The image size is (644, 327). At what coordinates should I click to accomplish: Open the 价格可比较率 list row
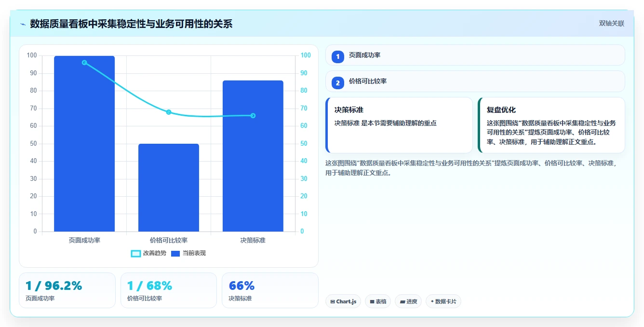point(475,81)
